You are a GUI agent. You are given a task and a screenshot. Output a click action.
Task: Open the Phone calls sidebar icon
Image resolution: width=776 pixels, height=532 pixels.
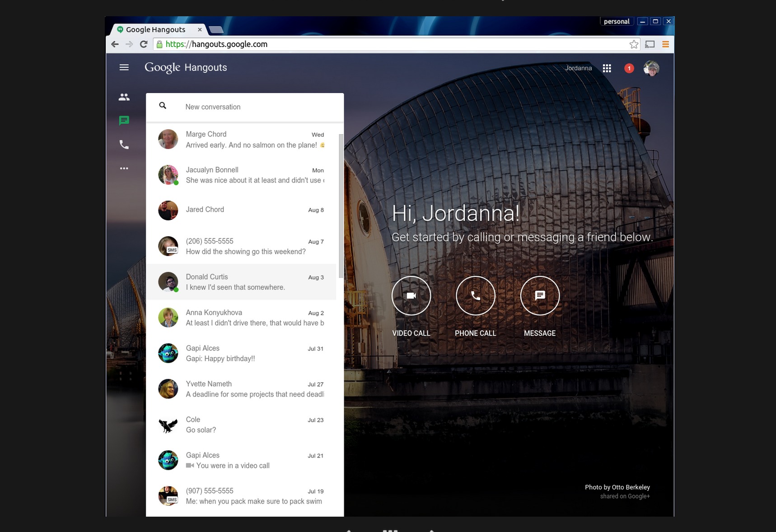[124, 145]
